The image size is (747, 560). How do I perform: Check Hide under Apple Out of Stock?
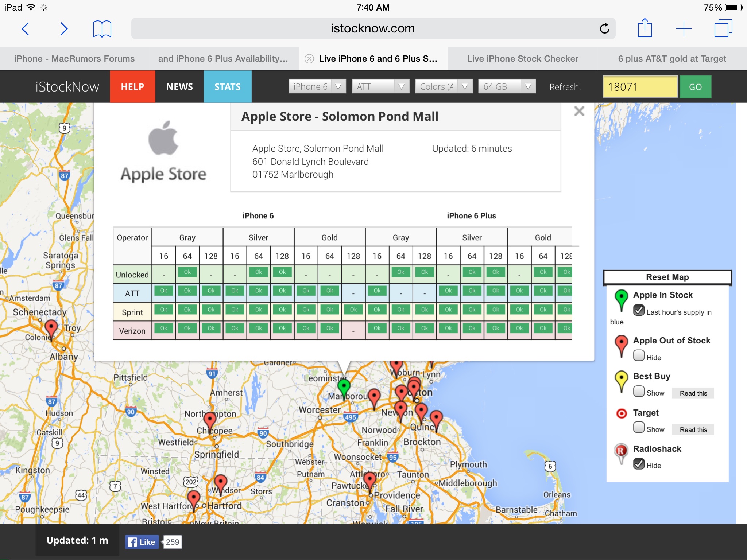(639, 355)
